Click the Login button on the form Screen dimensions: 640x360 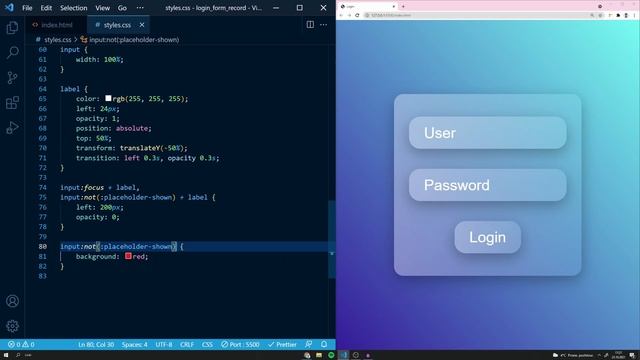point(487,237)
